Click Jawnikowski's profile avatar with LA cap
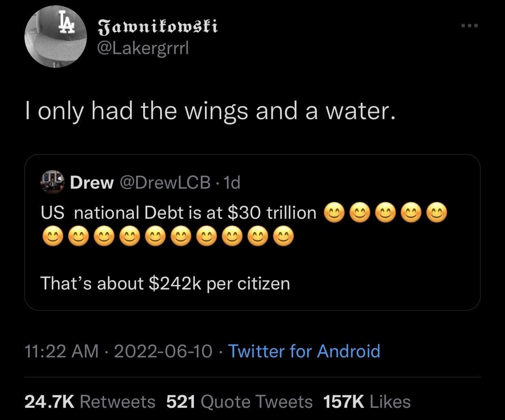Screen dimensions: 505x420 click(x=56, y=37)
